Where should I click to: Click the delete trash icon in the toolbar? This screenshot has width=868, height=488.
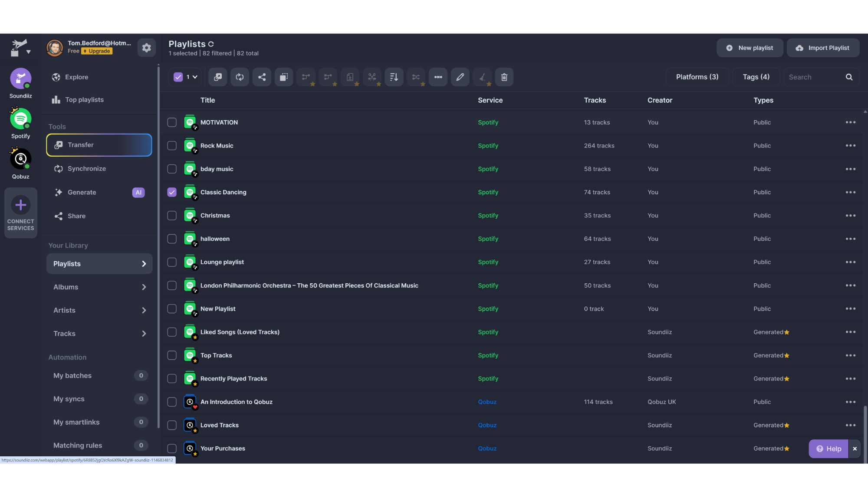tap(504, 77)
